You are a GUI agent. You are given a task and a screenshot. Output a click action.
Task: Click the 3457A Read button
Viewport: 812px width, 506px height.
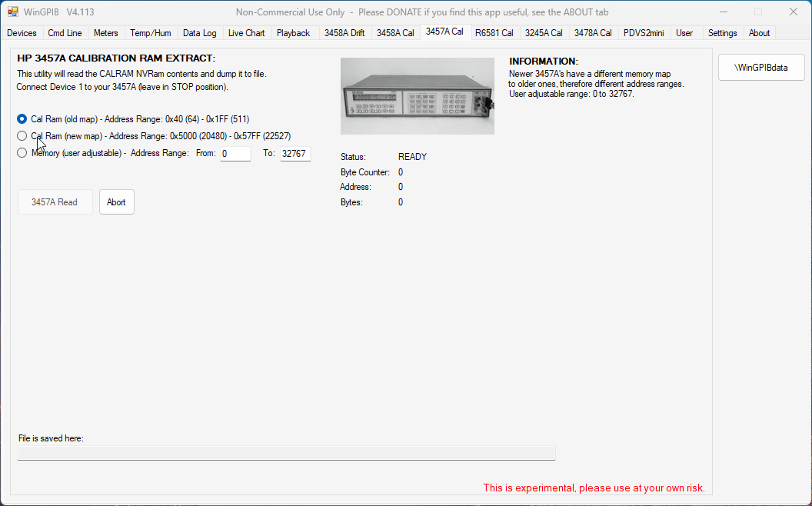(x=55, y=202)
